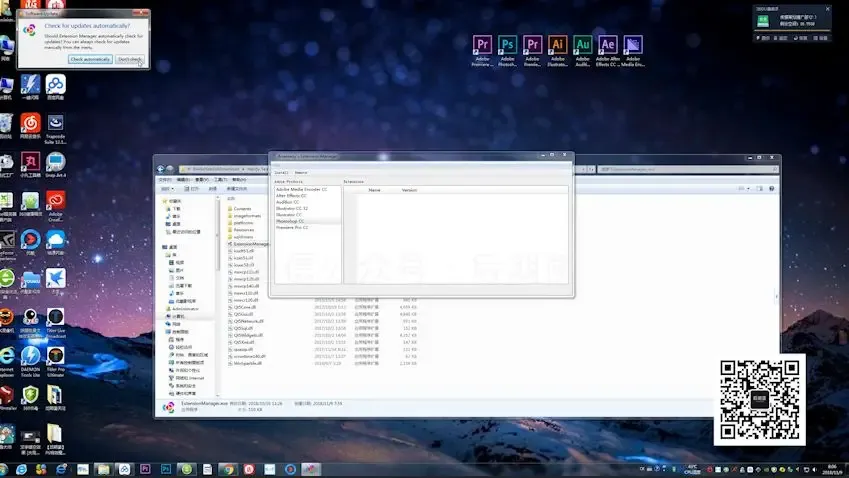
Task: Open Adobe Illustrator desktop shortcut
Action: pos(557,51)
